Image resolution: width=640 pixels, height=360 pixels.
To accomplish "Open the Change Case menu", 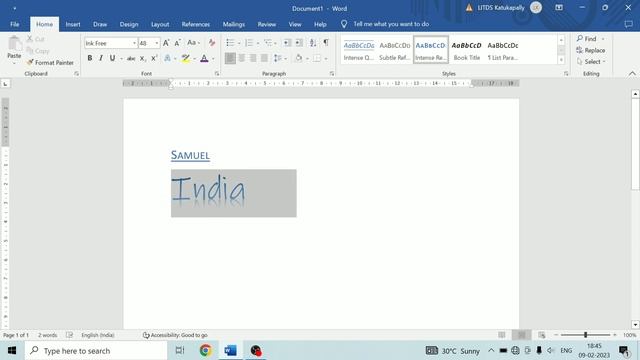I will pyautogui.click(x=193, y=43).
